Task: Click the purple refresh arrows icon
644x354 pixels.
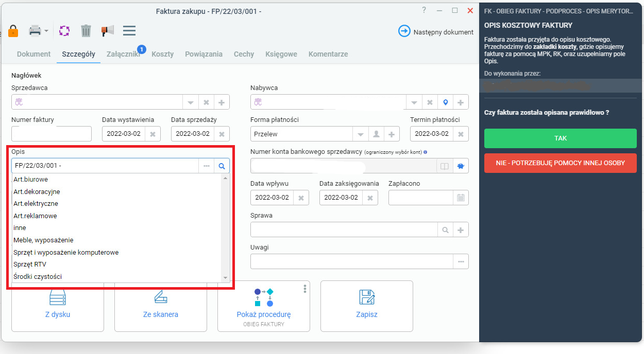Action: [x=64, y=31]
